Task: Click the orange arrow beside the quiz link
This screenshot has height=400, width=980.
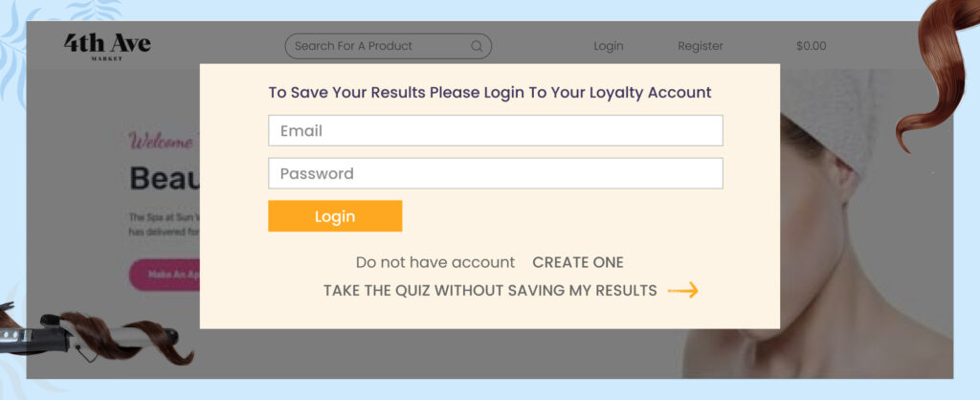Action: pyautogui.click(x=682, y=291)
